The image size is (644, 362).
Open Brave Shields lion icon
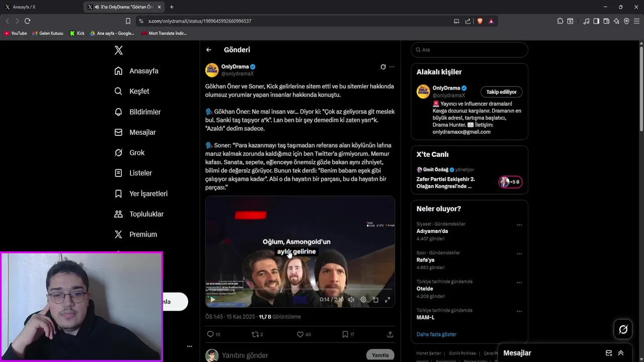point(479,21)
